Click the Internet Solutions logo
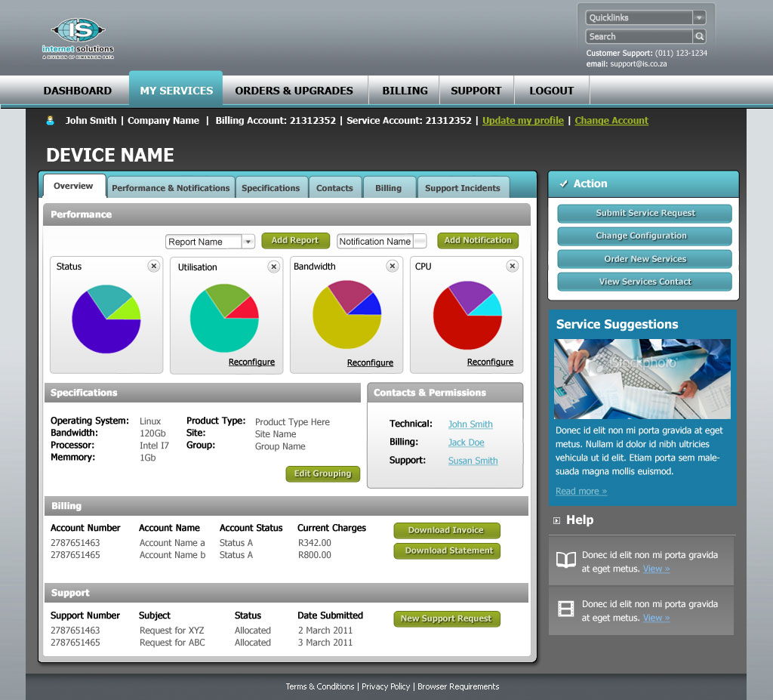The width and height of the screenshot is (773, 700). 78,39
